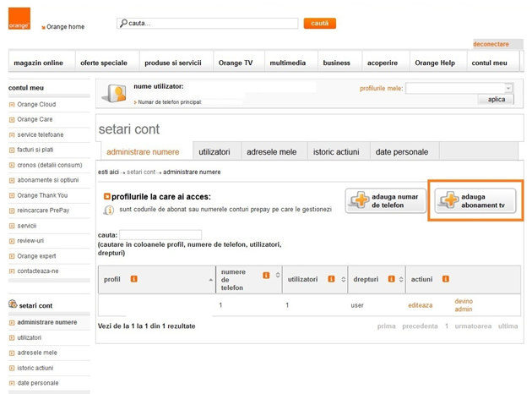Click the Orange logo
Viewport: 532px width, 394px height.
click(x=19, y=19)
